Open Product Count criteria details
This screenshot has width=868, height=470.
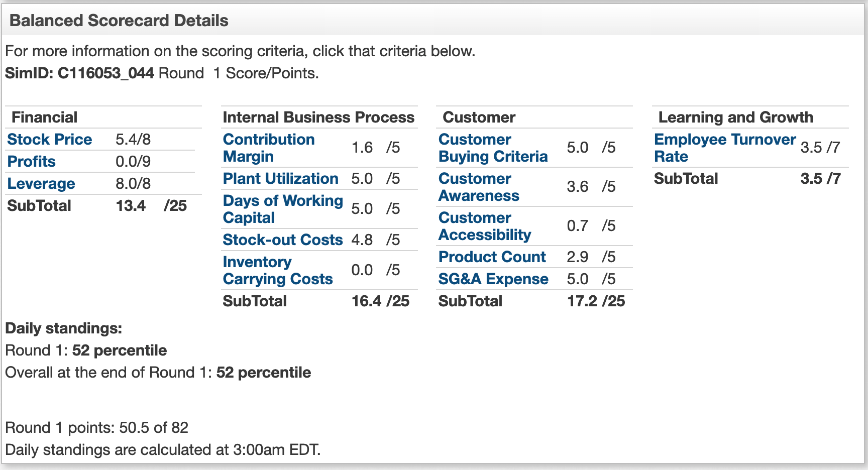pyautogui.click(x=492, y=257)
